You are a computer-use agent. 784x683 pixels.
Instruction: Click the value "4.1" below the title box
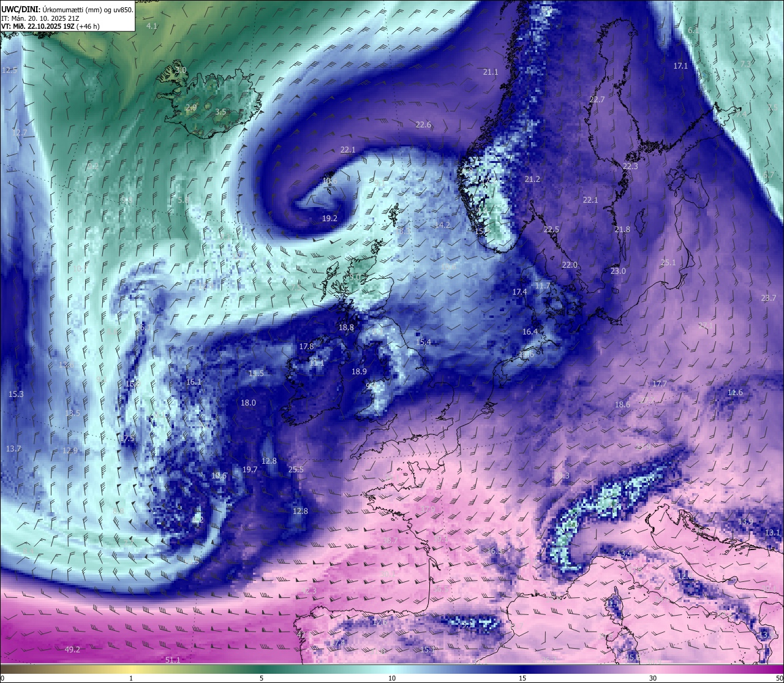[x=152, y=26]
